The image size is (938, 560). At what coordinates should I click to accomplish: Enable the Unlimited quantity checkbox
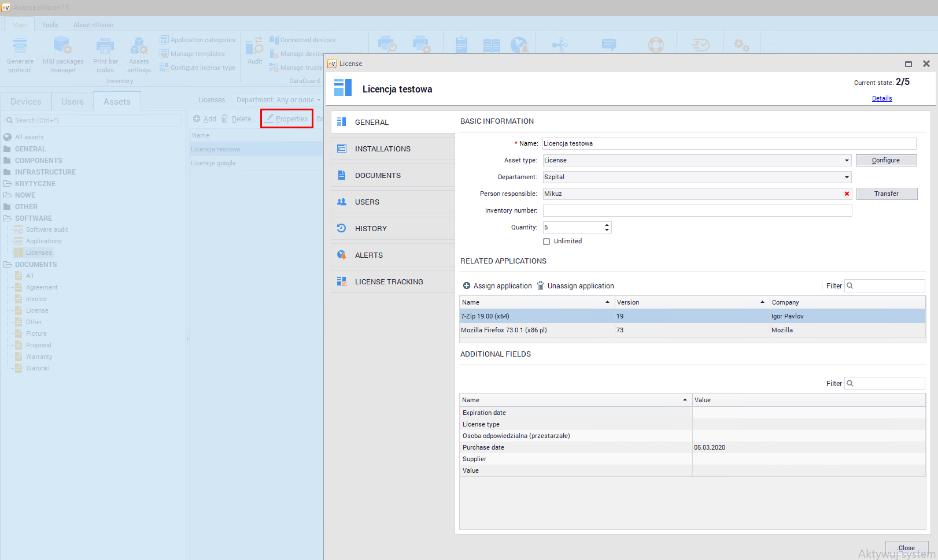click(546, 242)
